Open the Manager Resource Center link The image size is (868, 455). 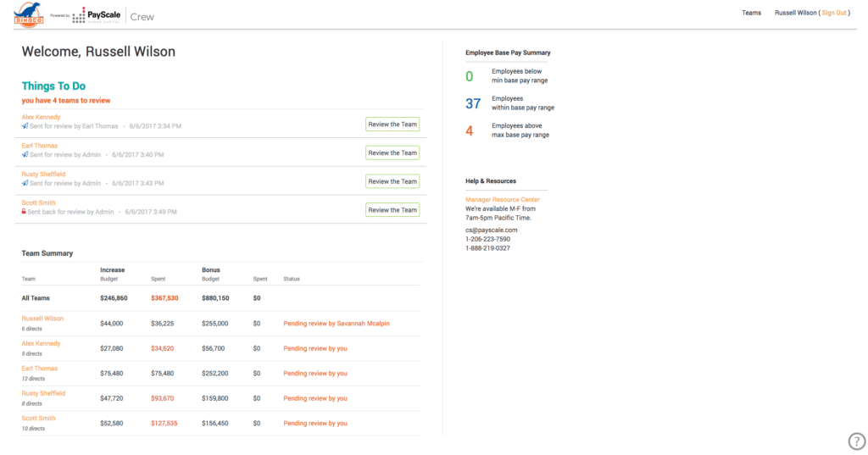[502, 199]
